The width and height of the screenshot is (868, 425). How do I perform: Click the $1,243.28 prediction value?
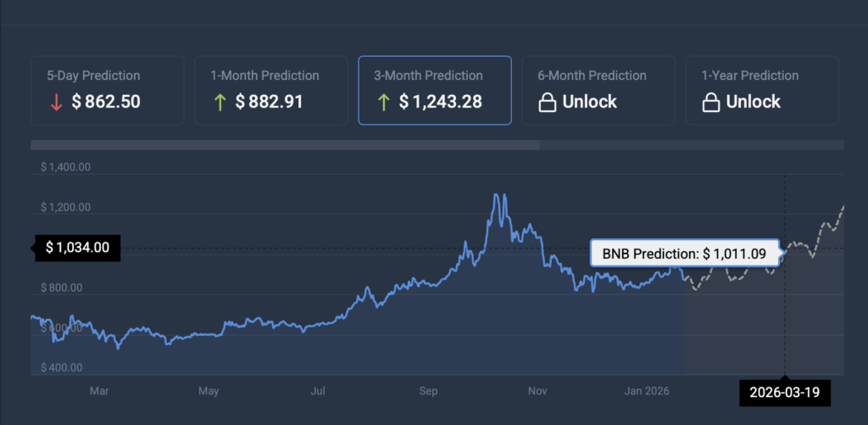click(x=440, y=102)
